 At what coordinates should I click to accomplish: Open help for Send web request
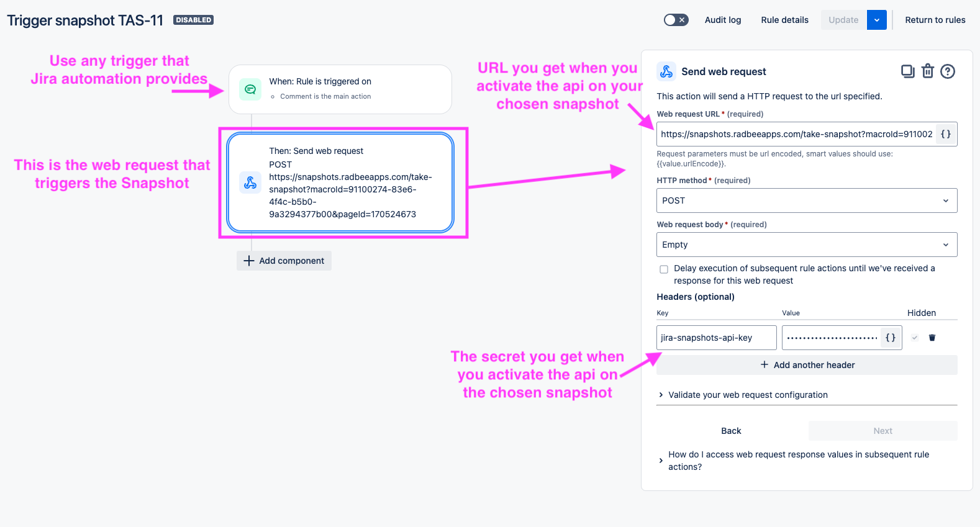948,71
